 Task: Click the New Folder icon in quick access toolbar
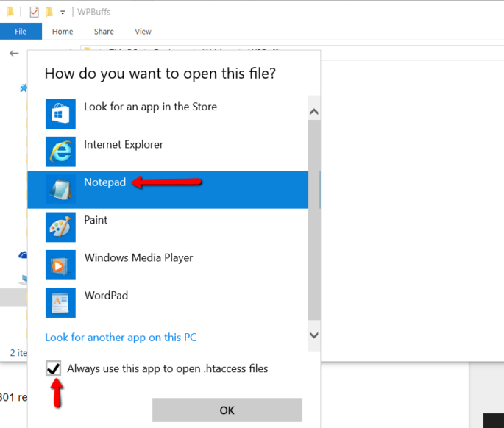click(49, 12)
